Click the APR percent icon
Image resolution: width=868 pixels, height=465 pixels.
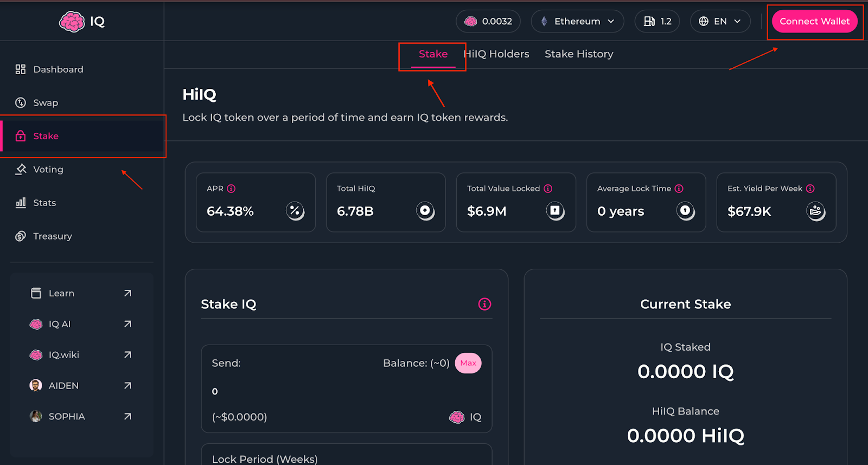pyautogui.click(x=295, y=211)
